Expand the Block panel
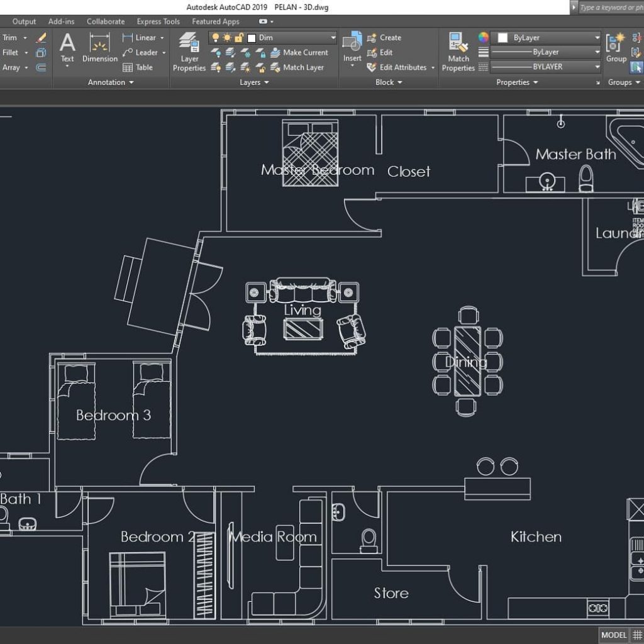 (389, 82)
